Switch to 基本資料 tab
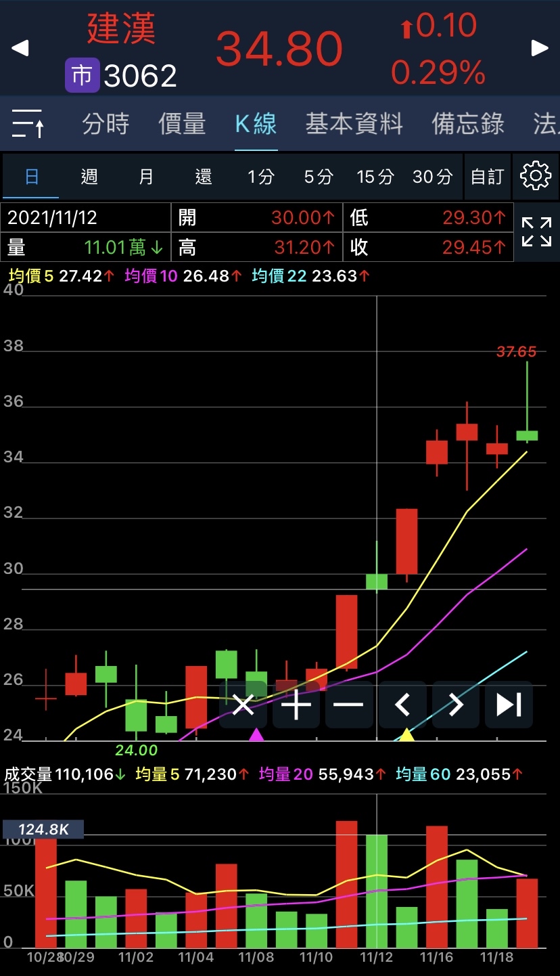This screenshot has height=976, width=560. pos(354,124)
